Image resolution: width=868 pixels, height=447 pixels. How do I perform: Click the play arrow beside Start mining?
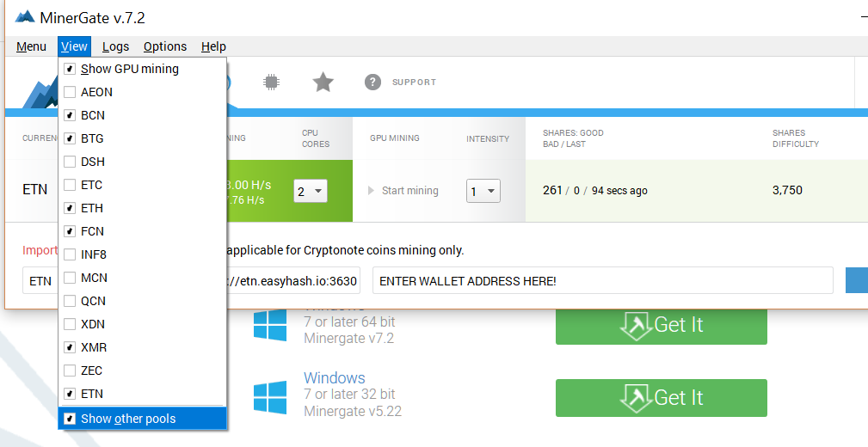pyautogui.click(x=371, y=191)
